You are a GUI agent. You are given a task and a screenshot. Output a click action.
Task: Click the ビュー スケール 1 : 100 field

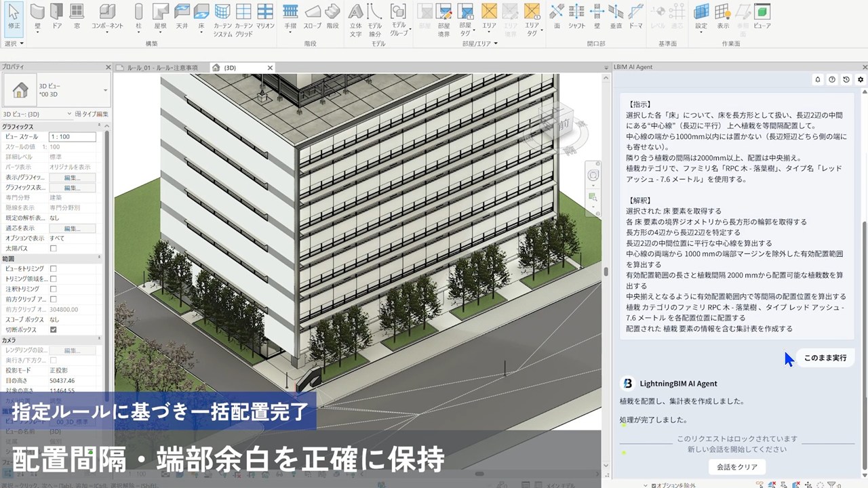[72, 137]
